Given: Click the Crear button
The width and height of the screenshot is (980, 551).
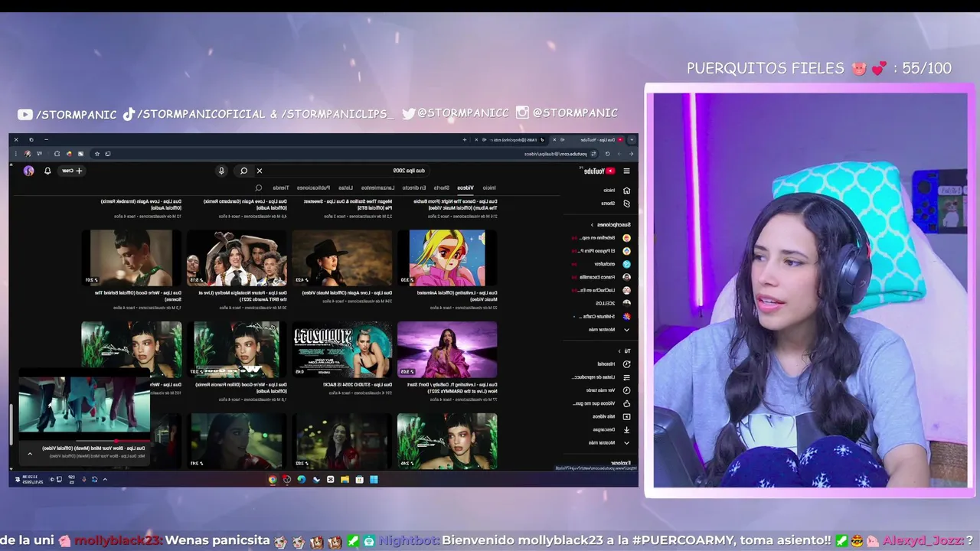Looking at the screenshot, I should (73, 171).
